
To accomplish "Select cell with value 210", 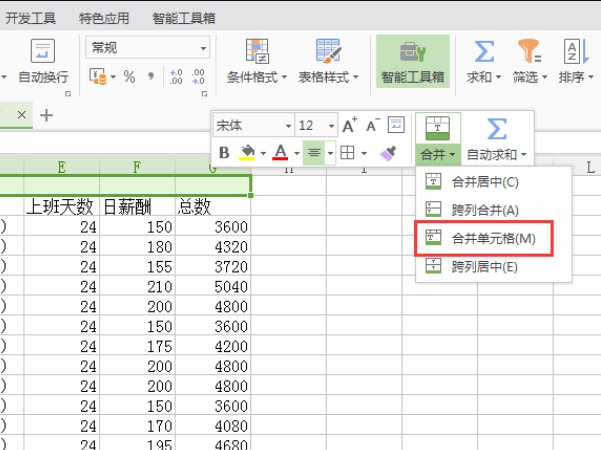I will pyautogui.click(x=137, y=286).
